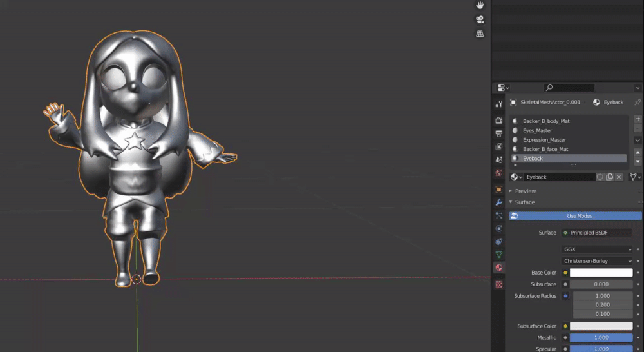
Task: Select the Eyeback material slot
Action: (569, 159)
